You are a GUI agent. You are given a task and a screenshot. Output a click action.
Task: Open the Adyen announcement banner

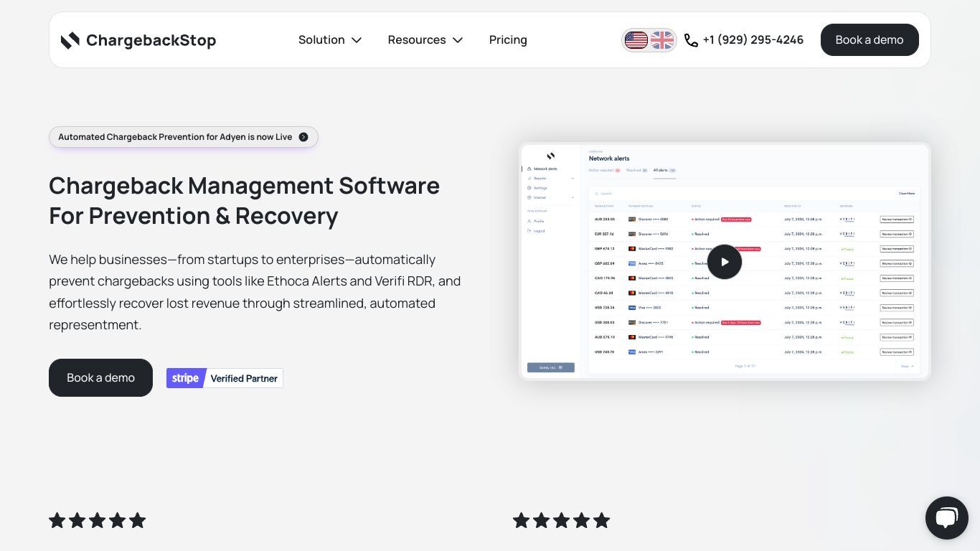pos(184,137)
